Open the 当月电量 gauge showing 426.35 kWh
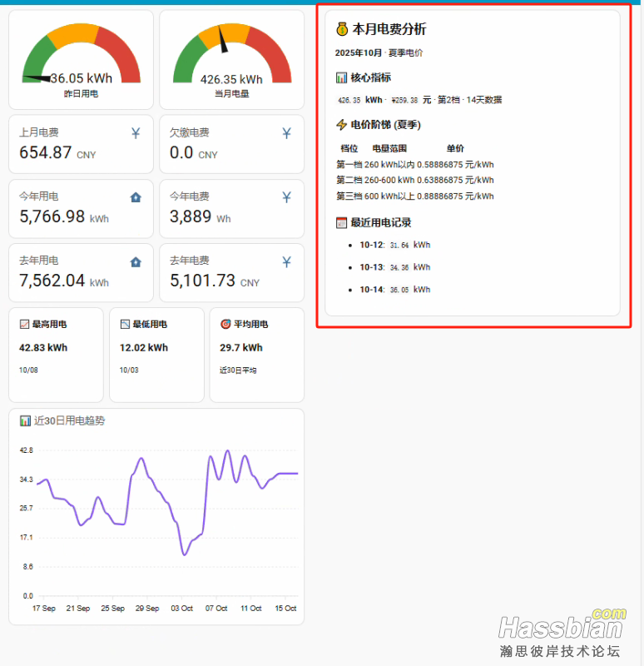 (x=231, y=60)
